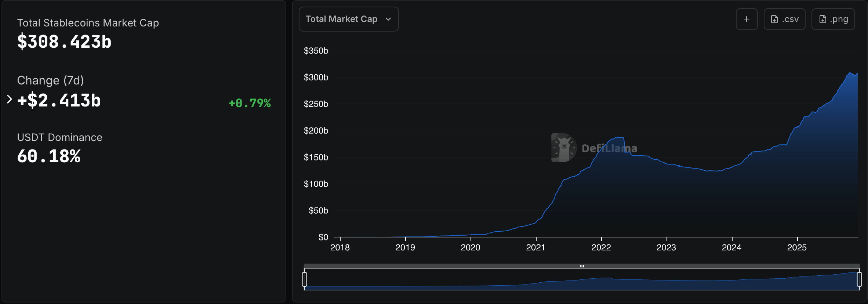Click the +$2.413b seven-day change value
Image resolution: width=868 pixels, height=304 pixels.
point(59,101)
